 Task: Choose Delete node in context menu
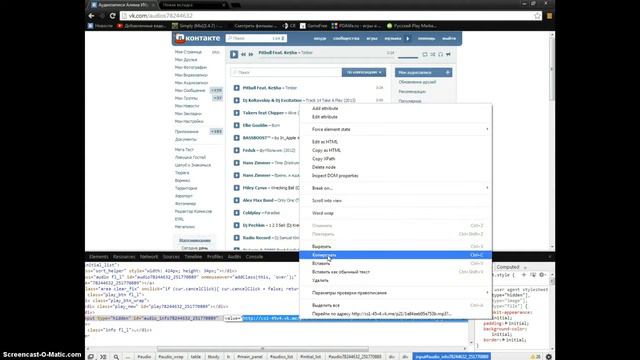[x=395, y=167]
